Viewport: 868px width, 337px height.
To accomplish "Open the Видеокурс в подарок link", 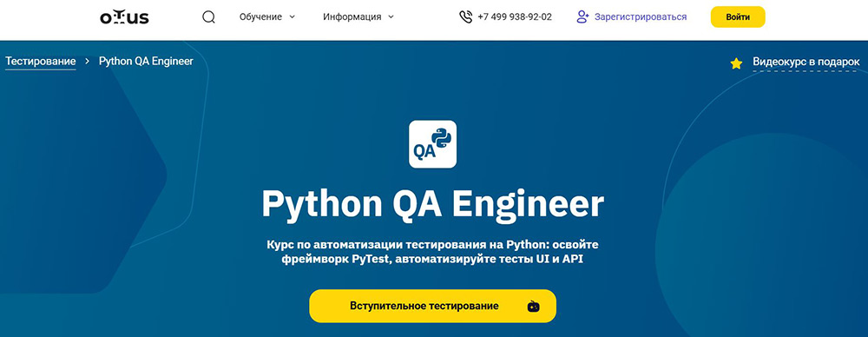I will tap(806, 62).
